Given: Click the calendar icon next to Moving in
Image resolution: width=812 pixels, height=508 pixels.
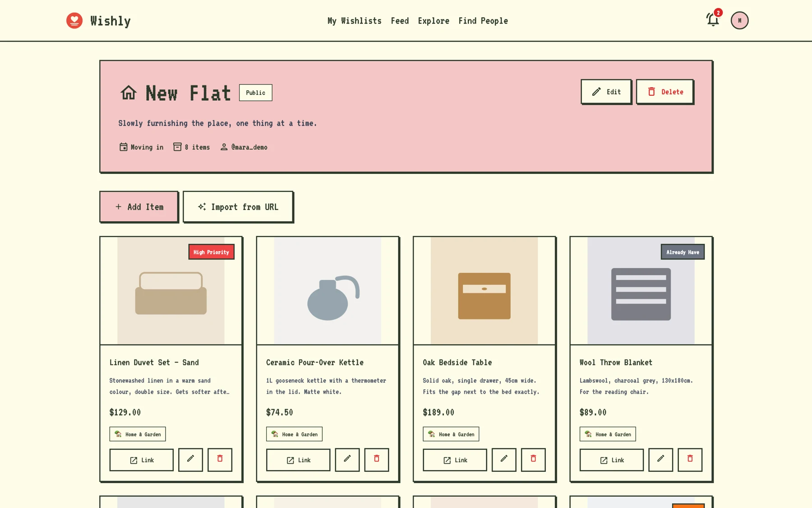Looking at the screenshot, I should tap(123, 147).
